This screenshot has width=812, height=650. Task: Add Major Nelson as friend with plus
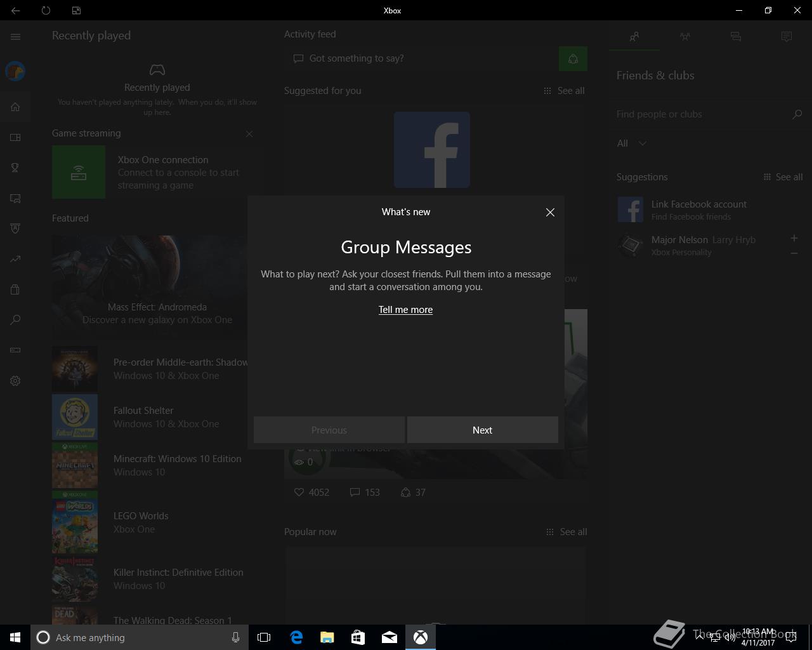(x=794, y=238)
